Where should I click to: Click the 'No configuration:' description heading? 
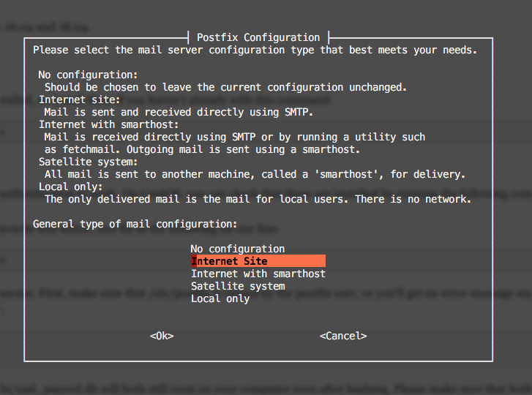click(x=88, y=75)
